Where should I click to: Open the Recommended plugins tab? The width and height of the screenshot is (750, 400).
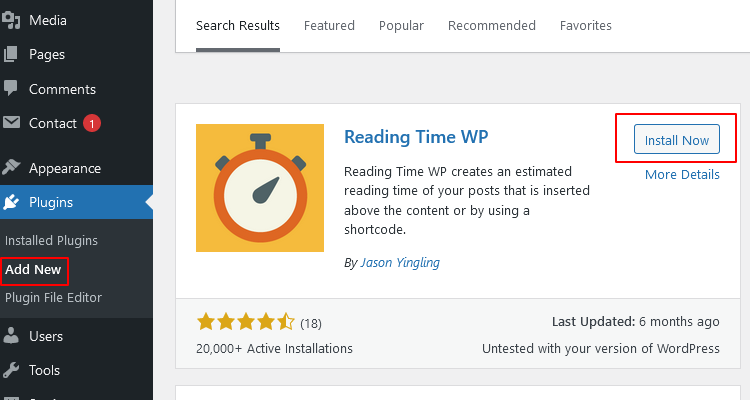click(x=491, y=25)
